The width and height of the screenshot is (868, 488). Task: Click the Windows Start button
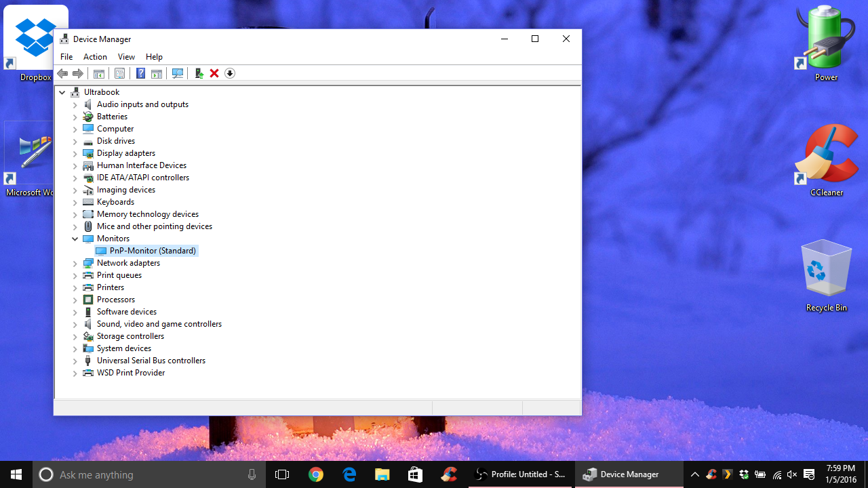pyautogui.click(x=16, y=474)
